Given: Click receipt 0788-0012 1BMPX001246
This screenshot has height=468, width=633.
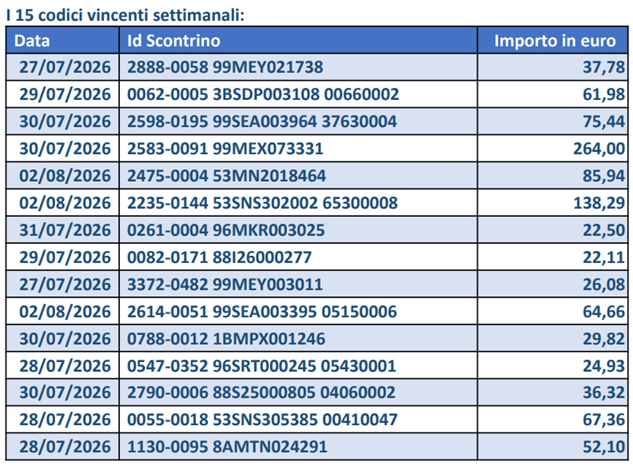Looking at the screenshot, I should point(226,338).
